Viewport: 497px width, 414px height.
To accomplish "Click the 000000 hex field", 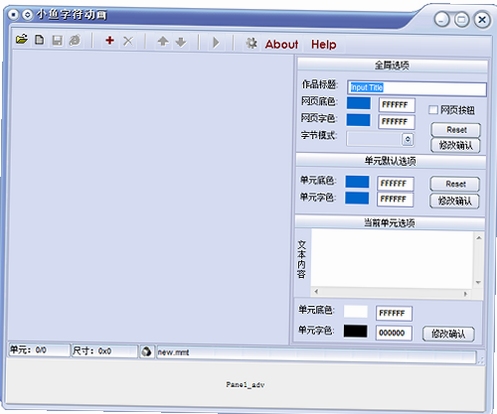I will (394, 333).
